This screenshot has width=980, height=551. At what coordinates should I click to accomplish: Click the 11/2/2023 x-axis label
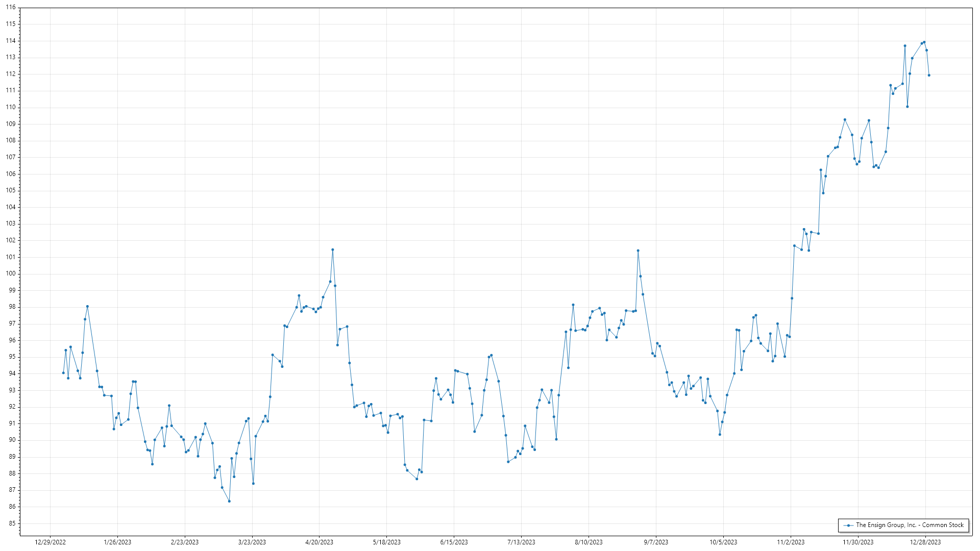[x=791, y=542]
